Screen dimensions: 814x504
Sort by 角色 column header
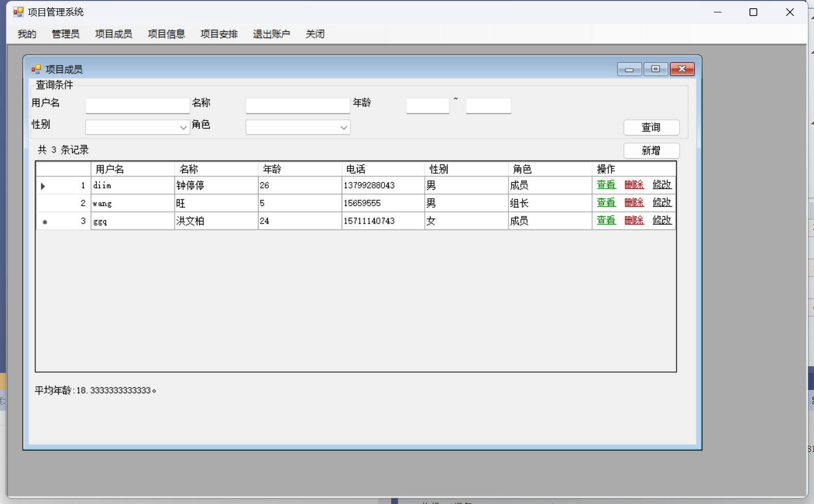550,169
